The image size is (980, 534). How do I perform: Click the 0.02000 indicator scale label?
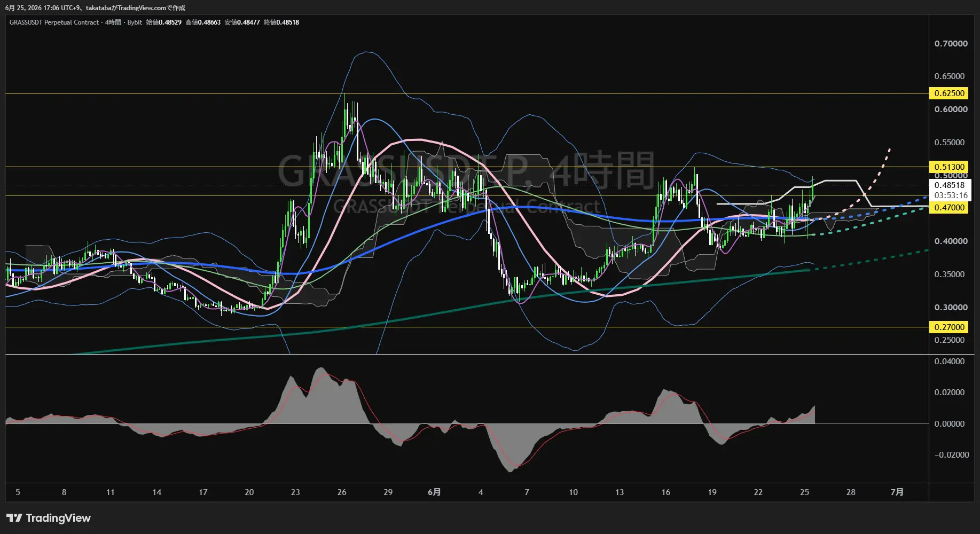tap(950, 392)
